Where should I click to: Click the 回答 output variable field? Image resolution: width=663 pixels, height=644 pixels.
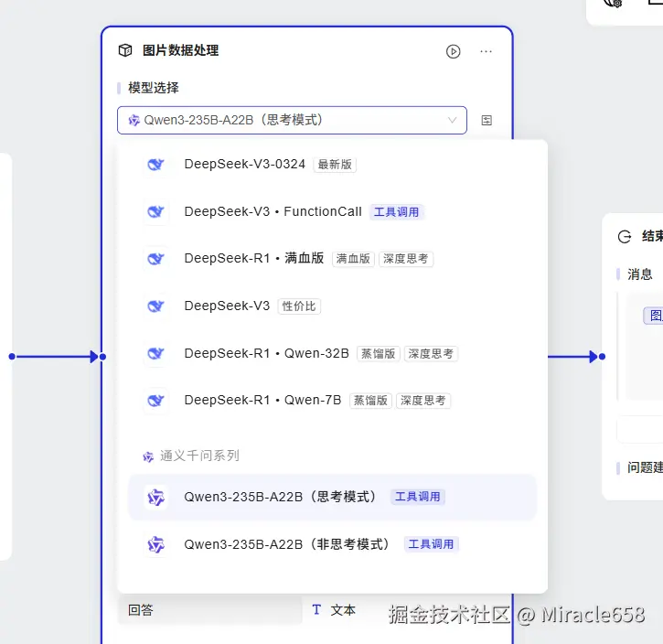(x=210, y=610)
